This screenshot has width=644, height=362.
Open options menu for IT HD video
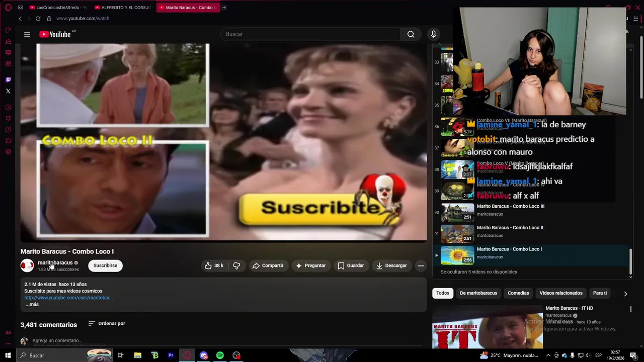click(x=630, y=309)
